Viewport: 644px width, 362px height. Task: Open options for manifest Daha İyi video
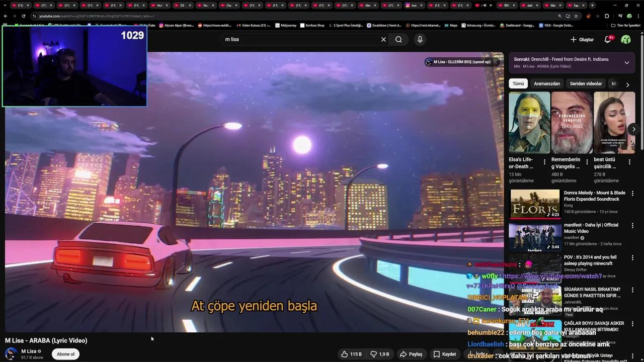coord(632,225)
